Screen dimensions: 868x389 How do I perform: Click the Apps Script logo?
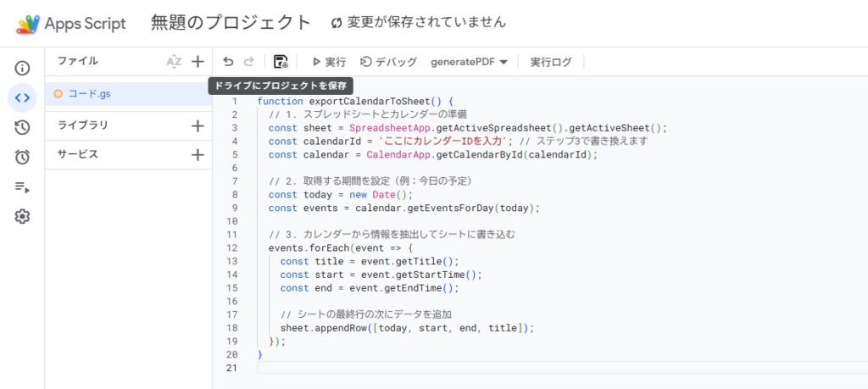pos(28,24)
